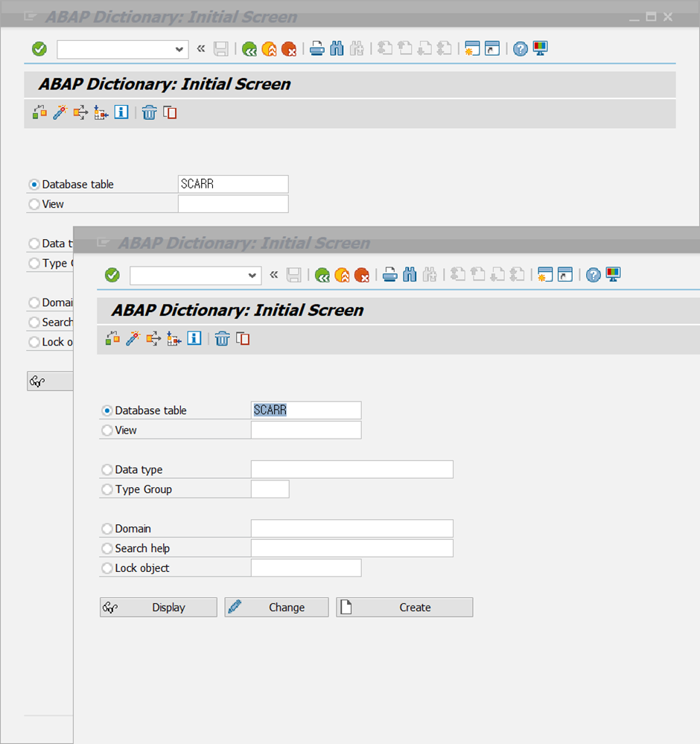Select Data type radio button in front window
This screenshot has height=744, width=700.
[x=107, y=470]
